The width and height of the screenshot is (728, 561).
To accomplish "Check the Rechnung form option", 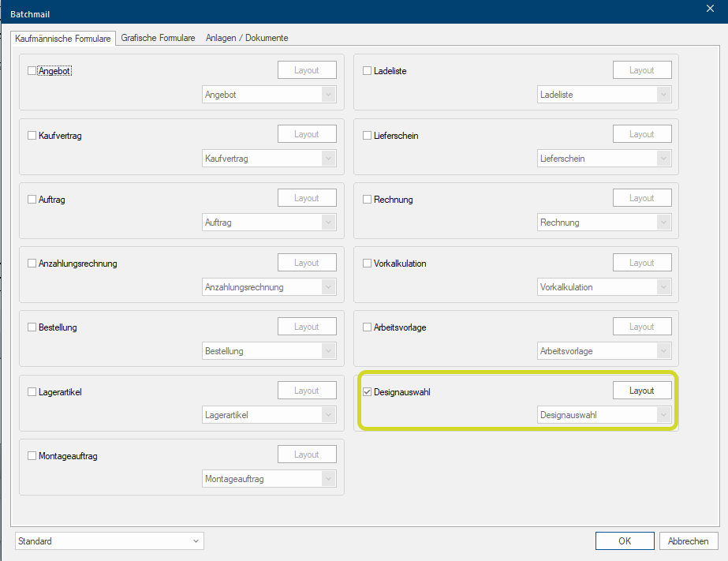I will point(367,200).
